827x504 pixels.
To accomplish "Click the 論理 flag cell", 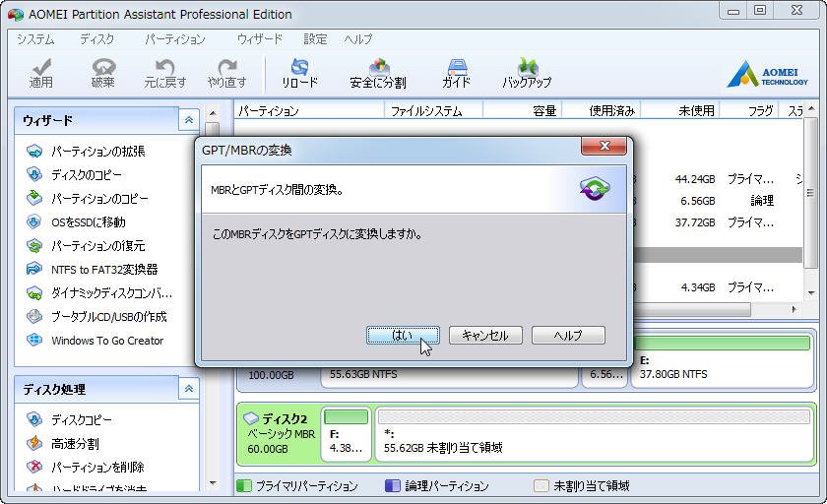I will (762, 201).
